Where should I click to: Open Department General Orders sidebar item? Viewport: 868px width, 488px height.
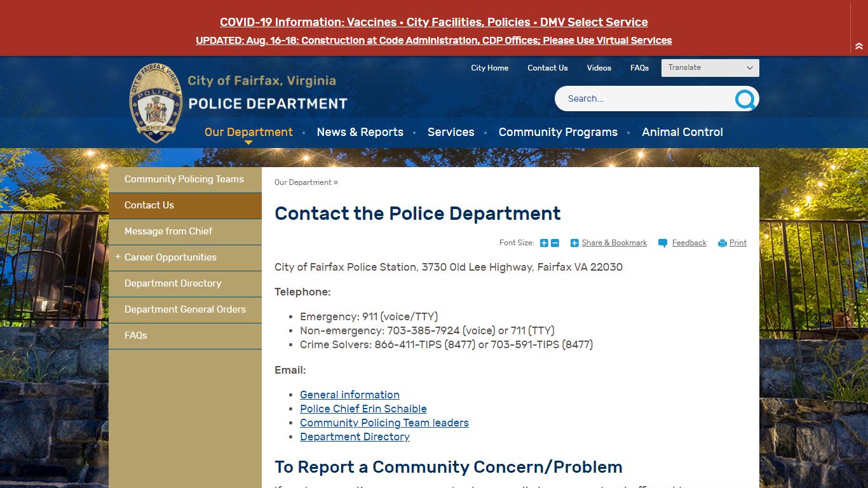(x=185, y=309)
